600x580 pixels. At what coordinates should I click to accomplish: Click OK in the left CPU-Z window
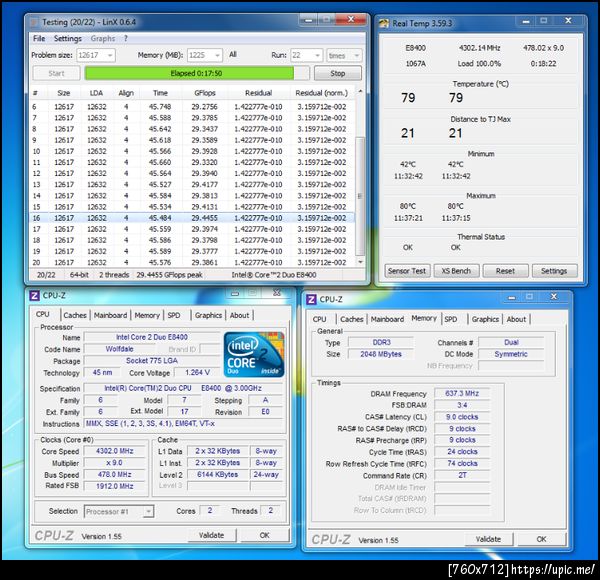(x=264, y=535)
